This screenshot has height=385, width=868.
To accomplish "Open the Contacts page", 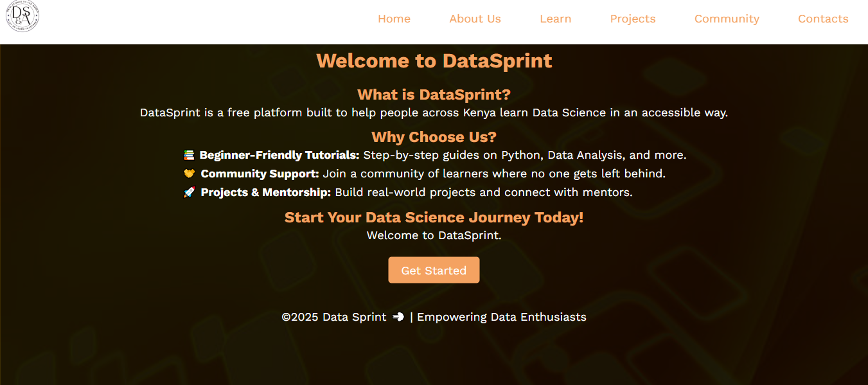I will point(822,19).
